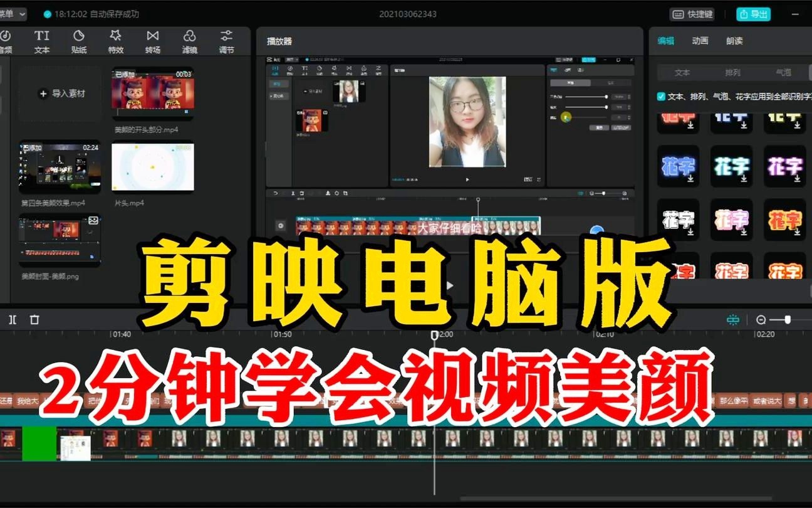The image size is (812, 508).
Task: Open the 特效 (Effects) panel
Action: pos(115,42)
